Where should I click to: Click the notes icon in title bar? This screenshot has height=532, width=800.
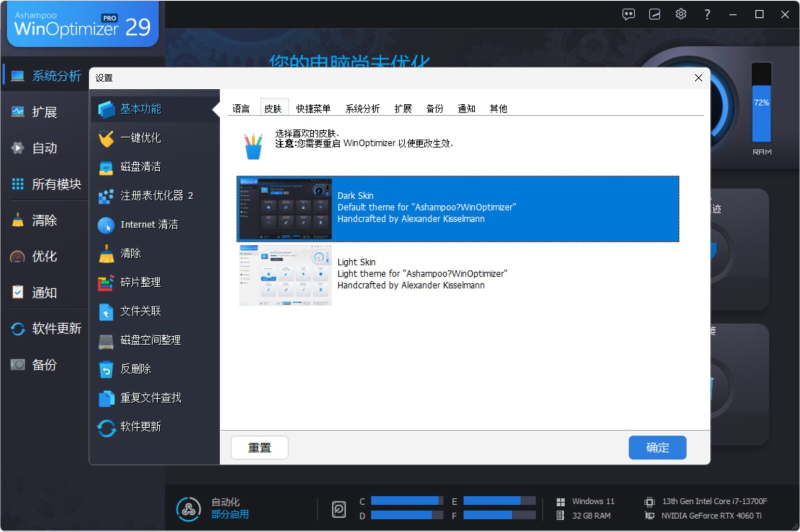[654, 14]
